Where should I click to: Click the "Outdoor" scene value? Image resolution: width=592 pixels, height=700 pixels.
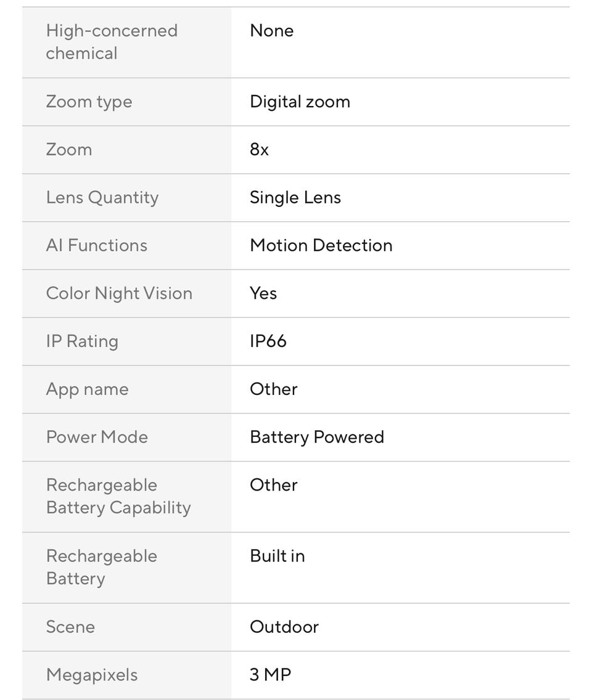pos(284,627)
